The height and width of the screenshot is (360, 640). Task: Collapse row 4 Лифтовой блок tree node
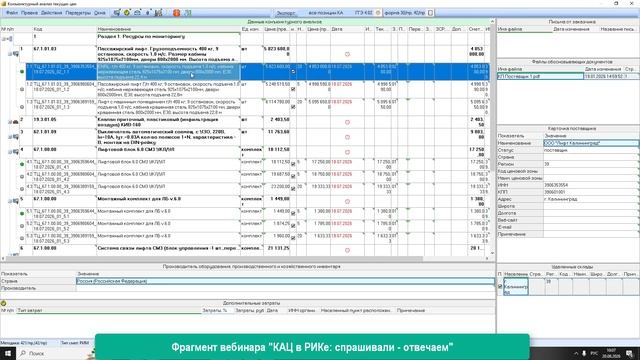pos(10,152)
